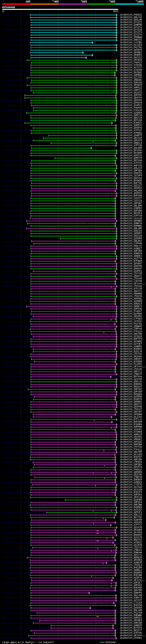Open hit UniRef100_Q0DVD9 label
This screenshot has width=146, height=644.
tap(131, 608)
